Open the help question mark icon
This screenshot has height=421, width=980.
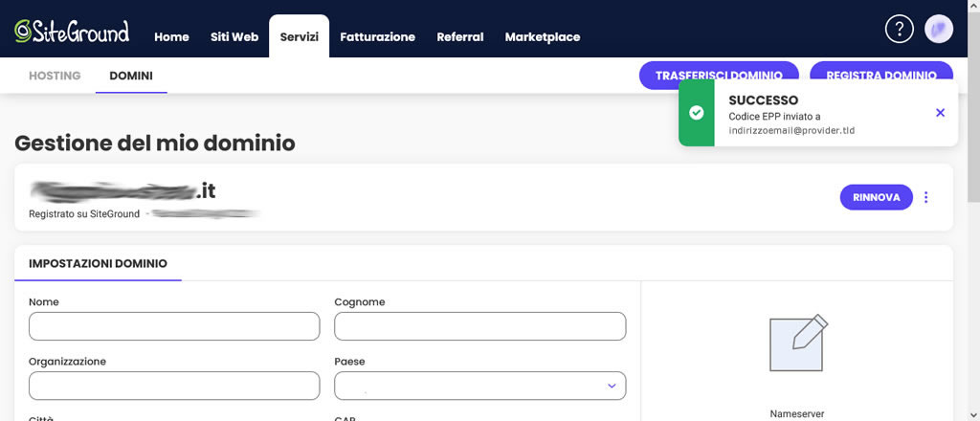coord(900,29)
